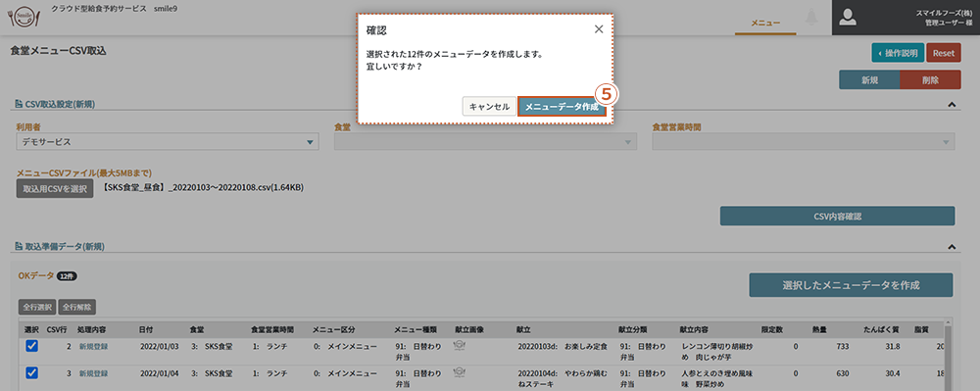This screenshot has width=980, height=391.
Task: Click the Reset button
Action: click(x=944, y=53)
